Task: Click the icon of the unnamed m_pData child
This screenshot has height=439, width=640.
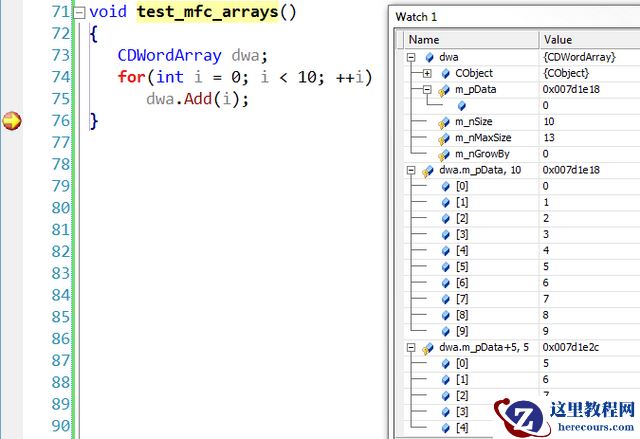Action: (462, 106)
